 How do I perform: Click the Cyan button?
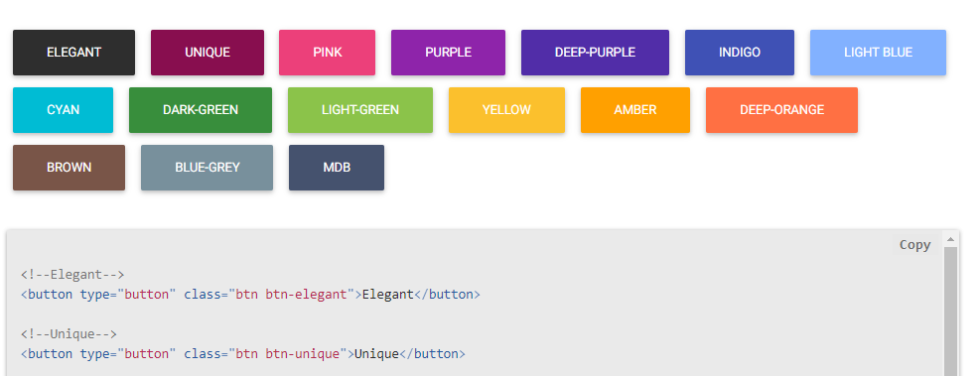pyautogui.click(x=64, y=110)
